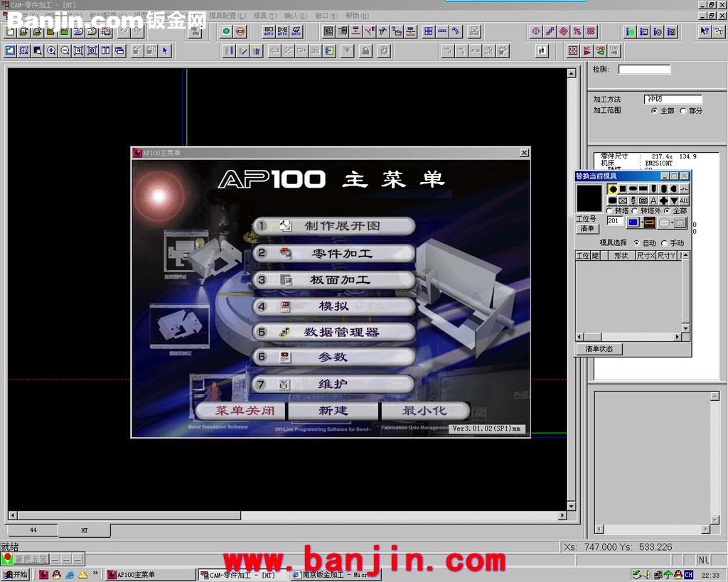Select the ALL shapes tool button

pos(684,200)
